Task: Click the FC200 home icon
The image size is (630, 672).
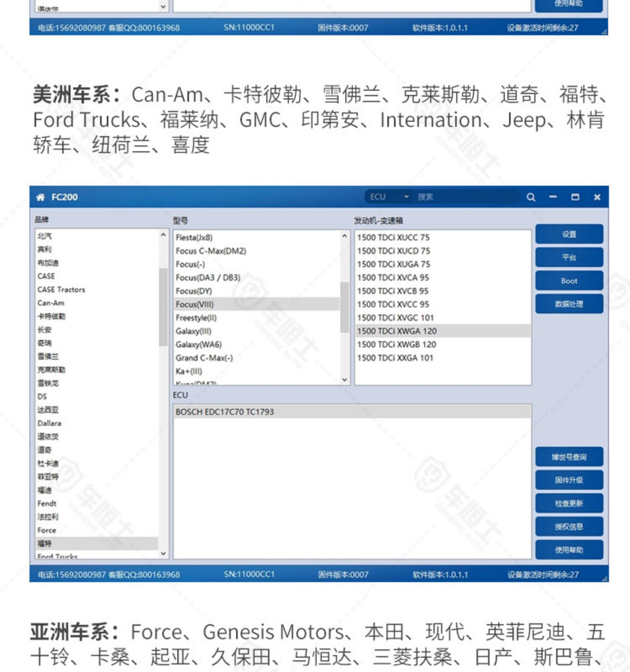Action: tap(41, 197)
